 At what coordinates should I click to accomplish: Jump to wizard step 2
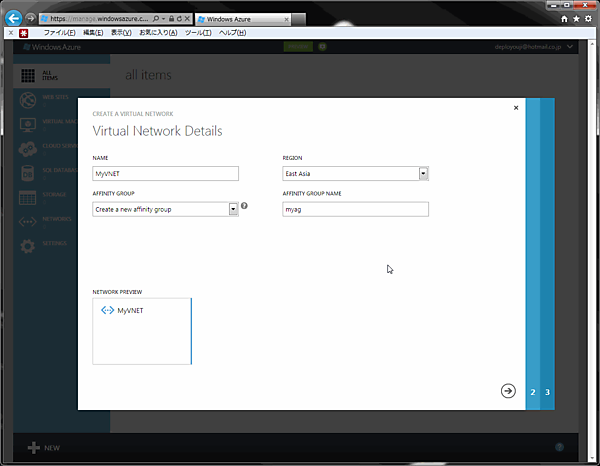[x=533, y=392]
